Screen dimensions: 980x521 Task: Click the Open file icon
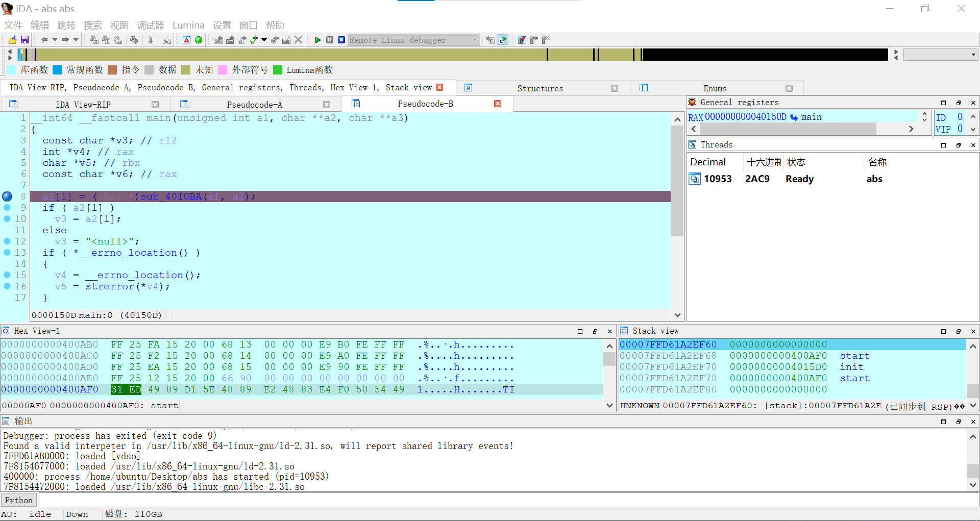[13, 40]
